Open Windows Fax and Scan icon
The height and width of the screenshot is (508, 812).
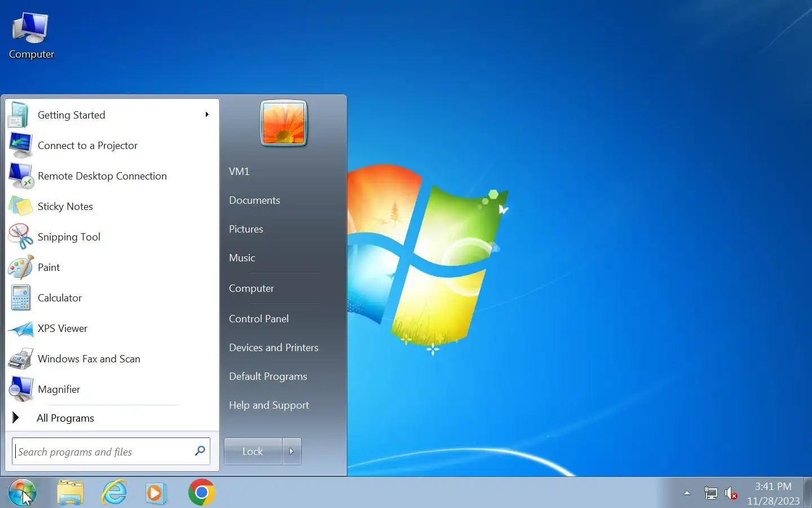(x=20, y=359)
